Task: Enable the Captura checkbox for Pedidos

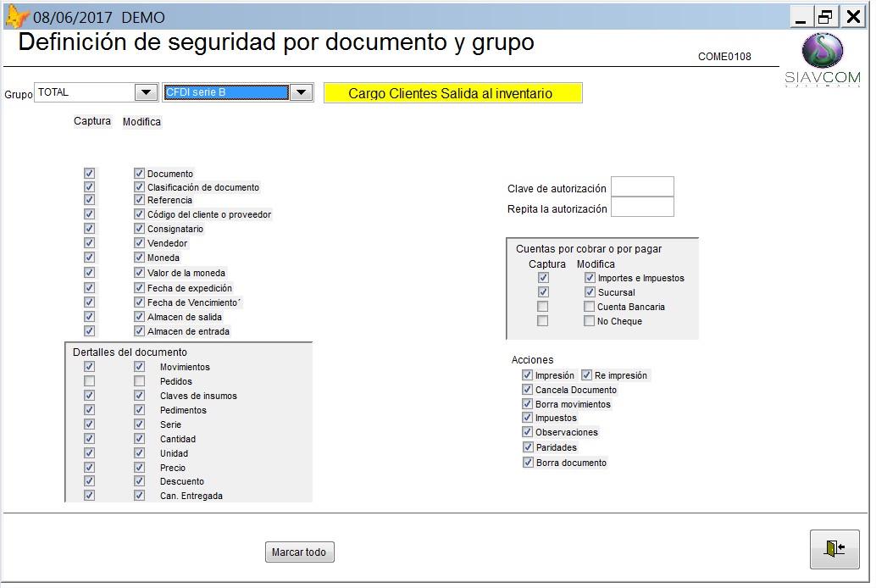Action: pyautogui.click(x=90, y=381)
